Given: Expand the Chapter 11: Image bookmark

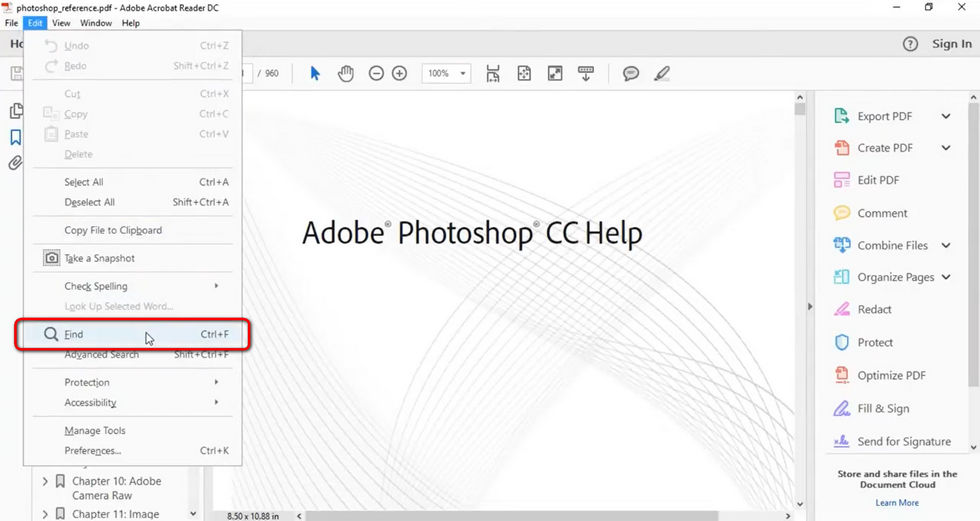Looking at the screenshot, I should (x=45, y=514).
